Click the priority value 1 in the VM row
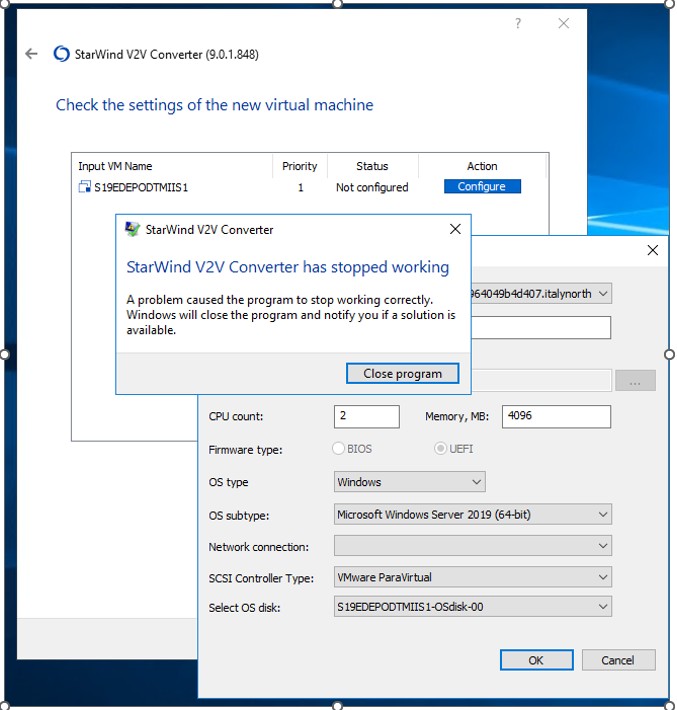Screen dimensions: 677x710 point(300,187)
